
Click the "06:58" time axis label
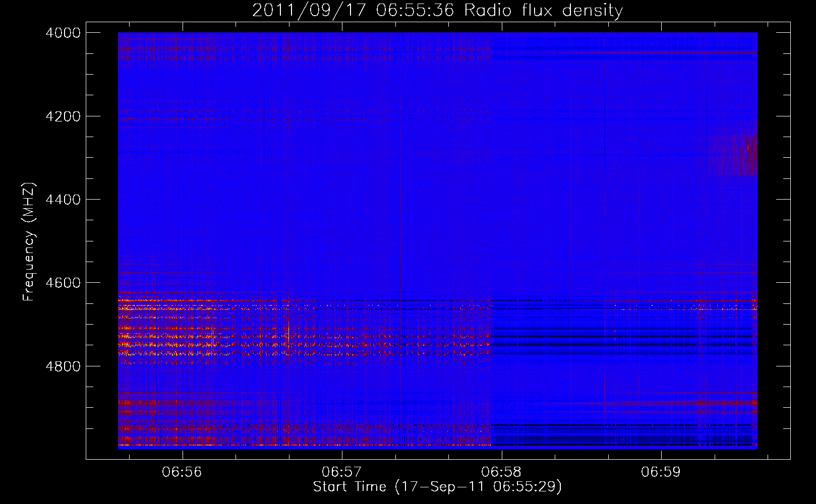[x=501, y=472]
